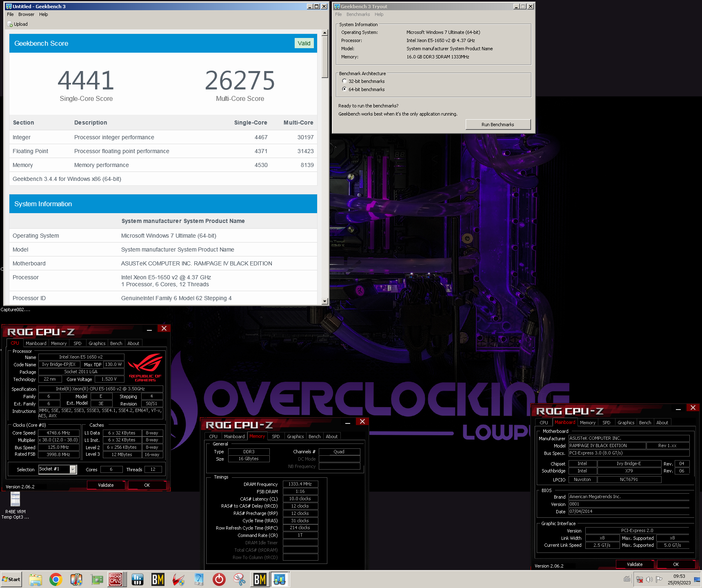Click the Core Voltage value 1.520 V
The image size is (702, 588).
109,379
